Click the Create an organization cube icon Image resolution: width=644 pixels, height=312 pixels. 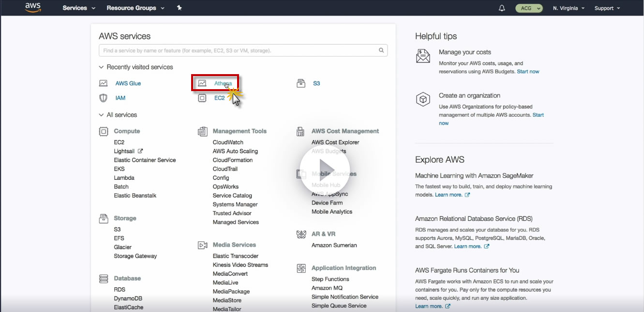[x=423, y=99]
